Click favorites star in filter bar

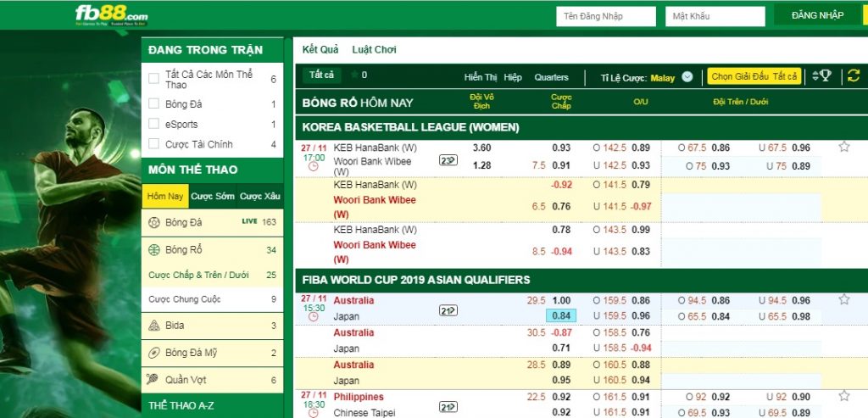tap(355, 75)
